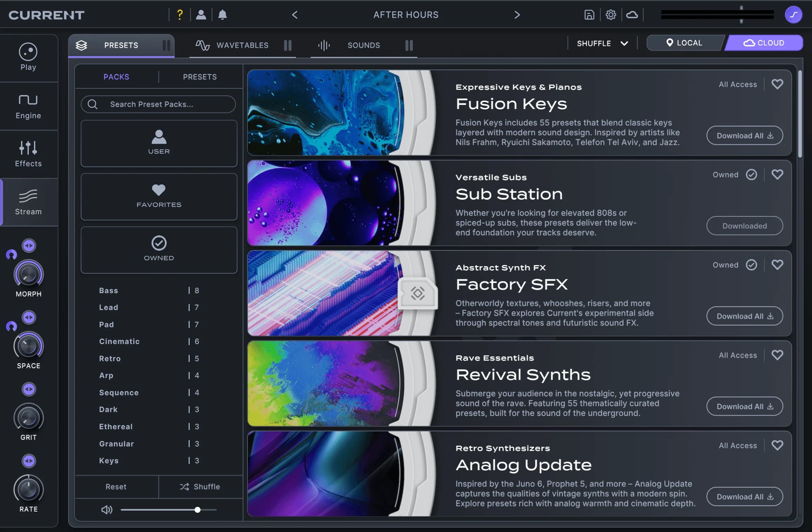The height and width of the screenshot is (532, 812).
Task: Favorite the Fusion Keys pack heart
Action: [x=777, y=84]
